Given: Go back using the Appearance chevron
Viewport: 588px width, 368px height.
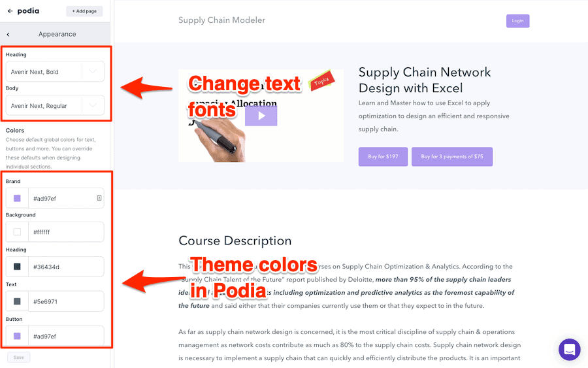Looking at the screenshot, I should [x=8, y=35].
